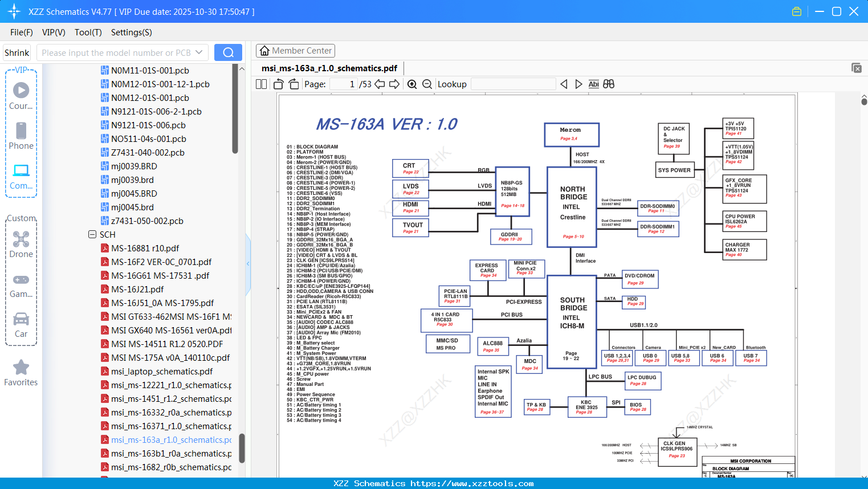Viewport: 868px width, 489px height.
Task: Collapse the left panel via splitter handle
Action: [x=248, y=263]
